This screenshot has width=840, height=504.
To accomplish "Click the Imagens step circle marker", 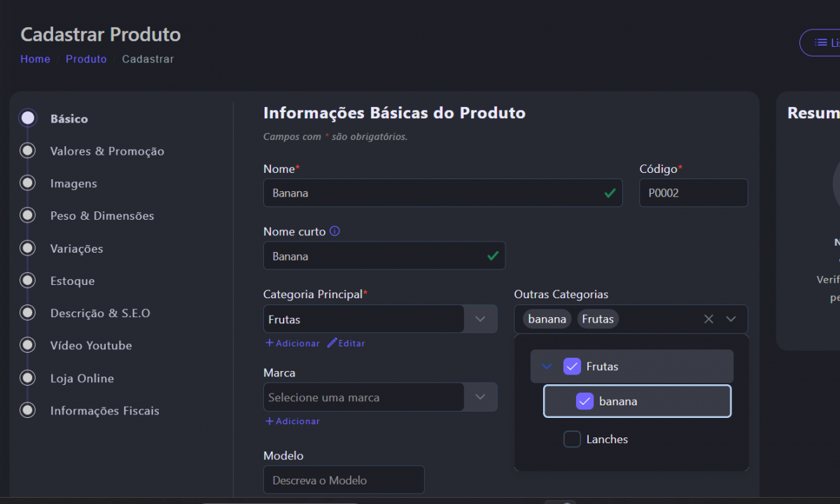I will point(27,183).
